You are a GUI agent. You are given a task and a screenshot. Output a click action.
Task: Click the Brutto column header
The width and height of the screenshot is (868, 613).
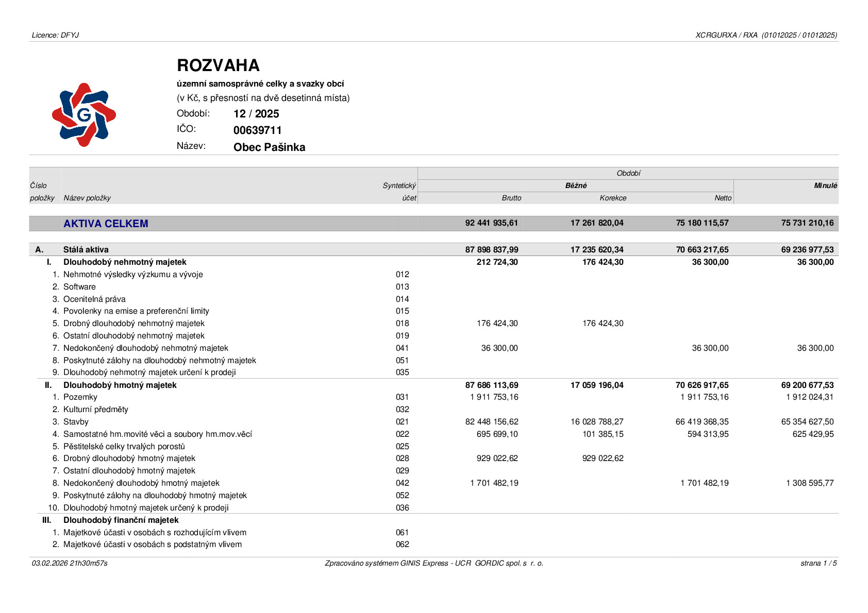(x=511, y=198)
